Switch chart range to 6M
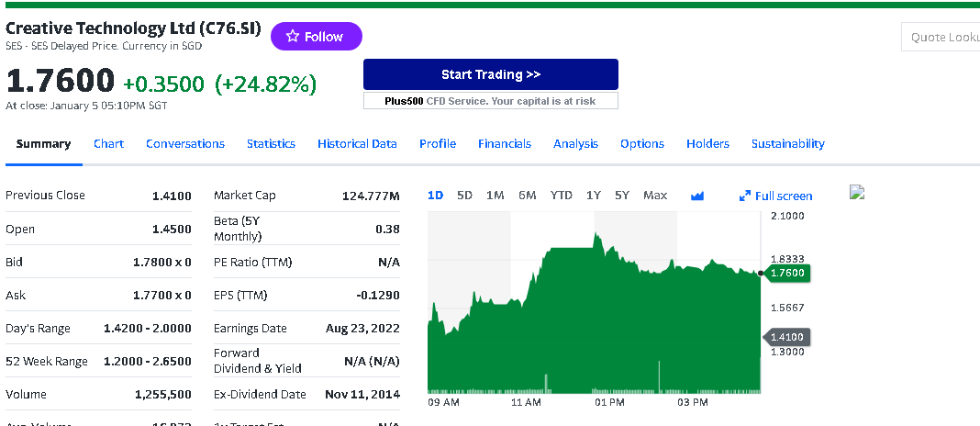Image resolution: width=980 pixels, height=426 pixels. (527, 196)
